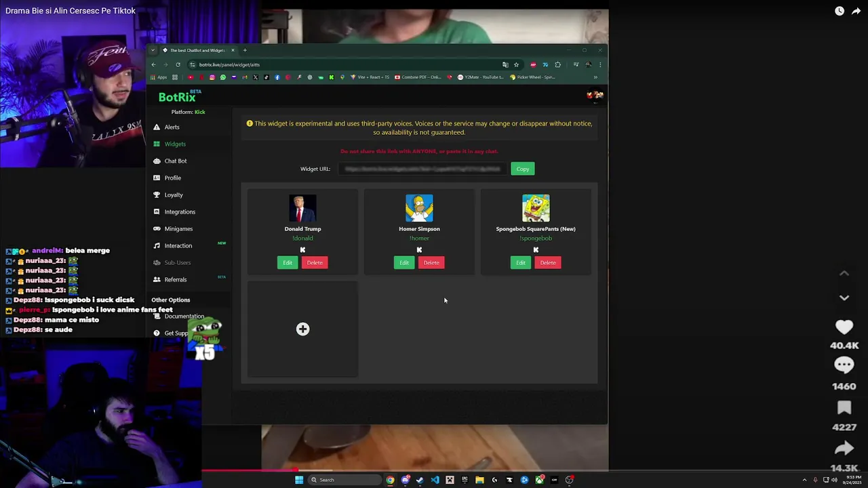Open a new browser tab
This screenshot has width=868, height=488.
245,50
